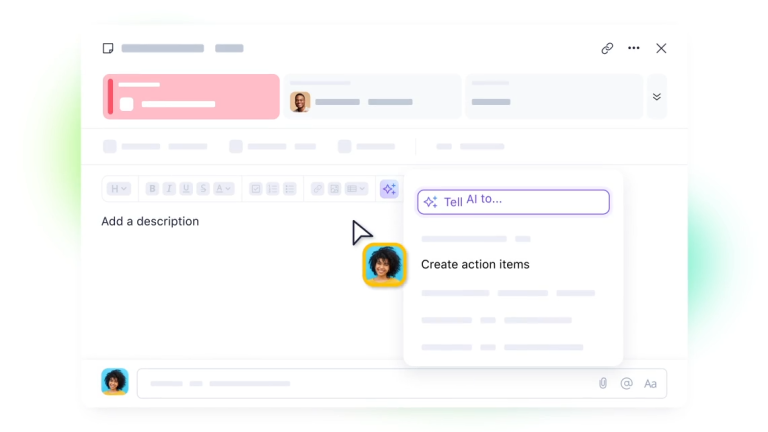768x432 pixels.
Task: Click the Tell AI to... input field
Action: pos(513,201)
